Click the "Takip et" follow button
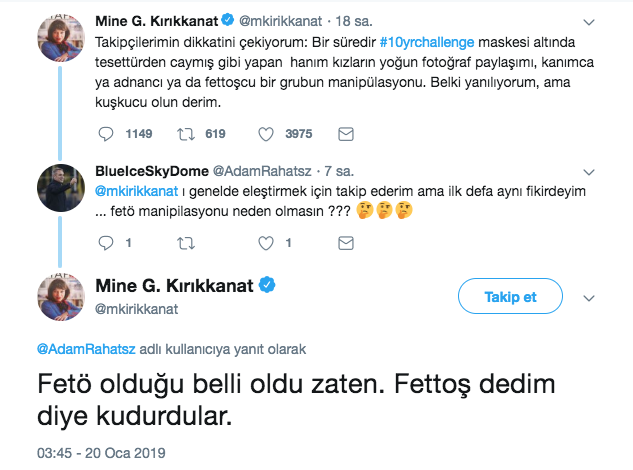This screenshot has width=633, height=470. pos(510,297)
